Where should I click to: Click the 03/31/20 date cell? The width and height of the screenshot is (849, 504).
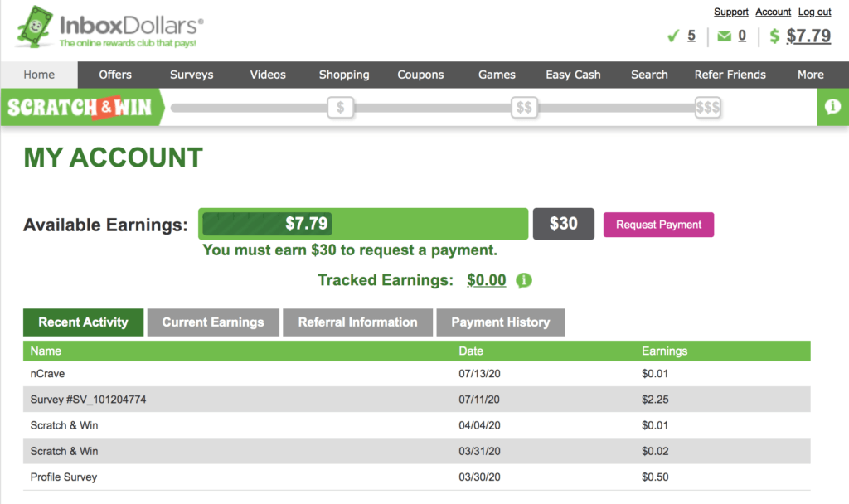click(479, 451)
